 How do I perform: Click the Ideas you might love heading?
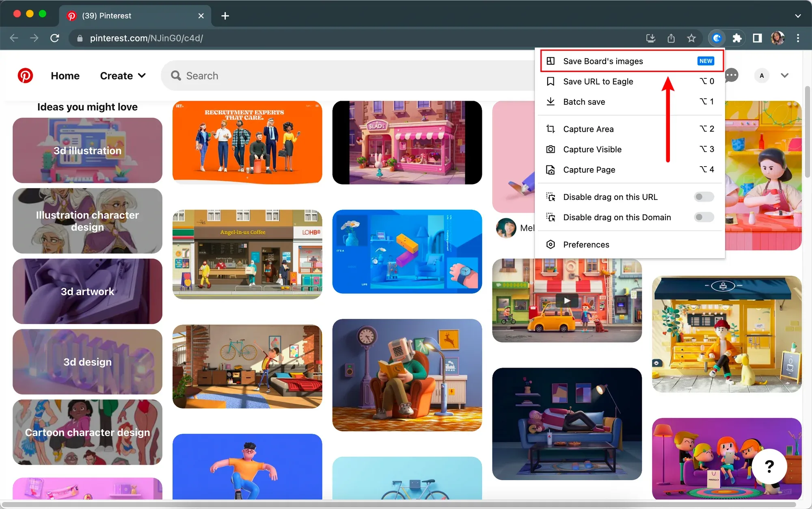pos(87,107)
